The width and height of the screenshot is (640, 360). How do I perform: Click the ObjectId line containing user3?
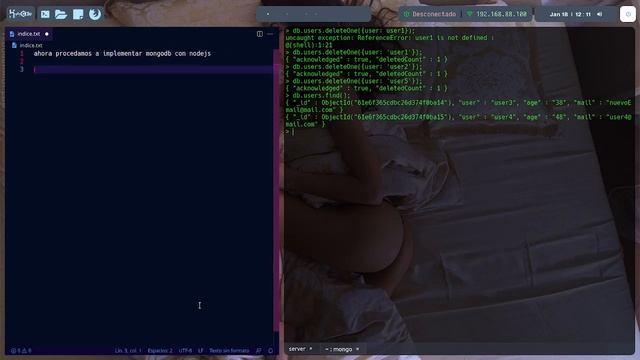click(x=458, y=106)
